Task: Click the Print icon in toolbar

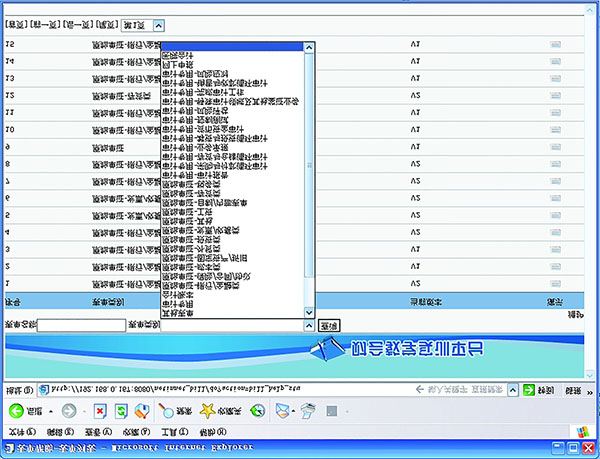Action: 309,410
